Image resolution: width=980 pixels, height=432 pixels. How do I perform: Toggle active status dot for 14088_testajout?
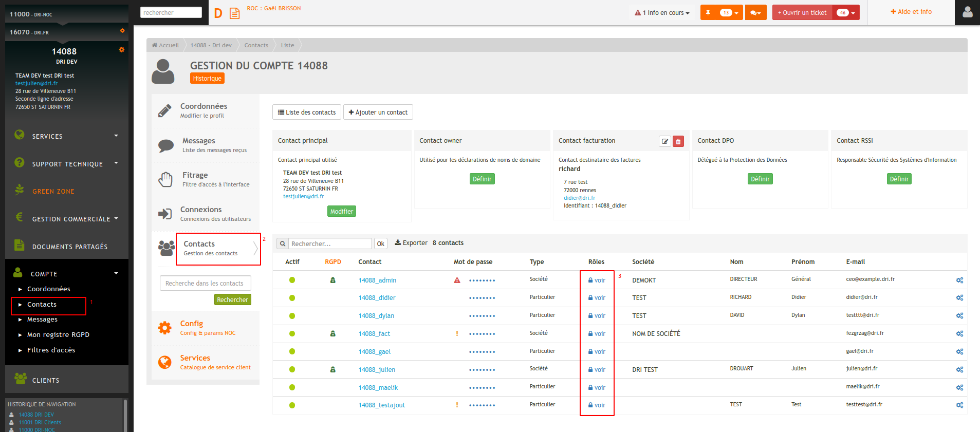tap(292, 405)
